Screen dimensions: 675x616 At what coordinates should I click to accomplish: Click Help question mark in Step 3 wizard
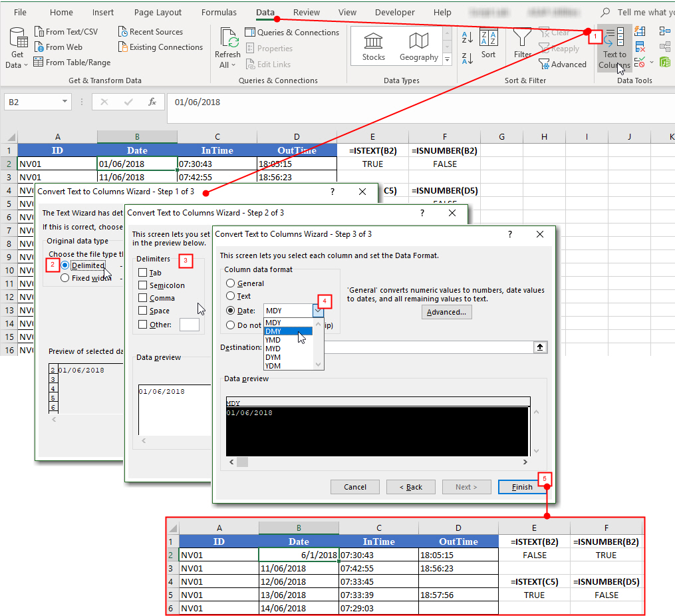[510, 234]
